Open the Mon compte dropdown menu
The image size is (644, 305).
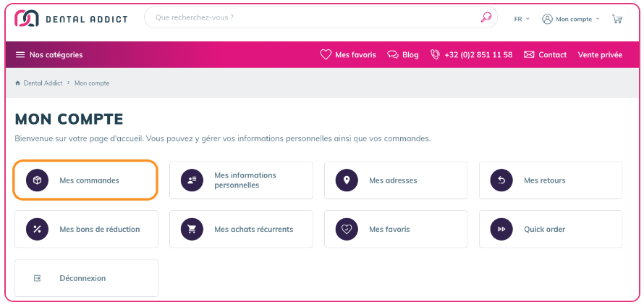click(x=571, y=19)
